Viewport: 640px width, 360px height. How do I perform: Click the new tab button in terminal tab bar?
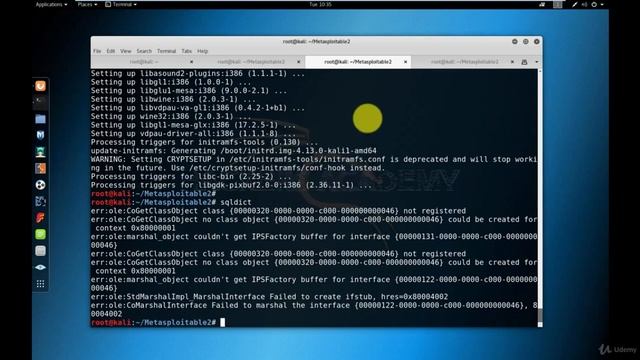[524, 62]
